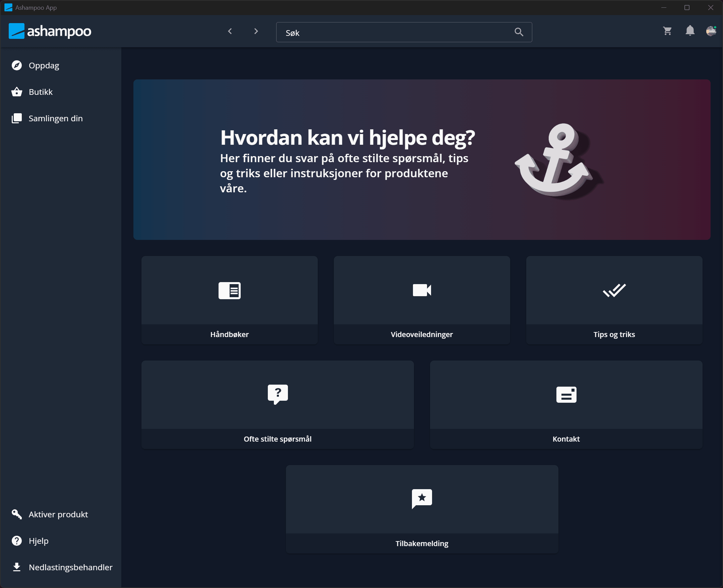Viewport: 723px width, 588px height.
Task: Click the Butikk basket icon
Action: [17, 92]
